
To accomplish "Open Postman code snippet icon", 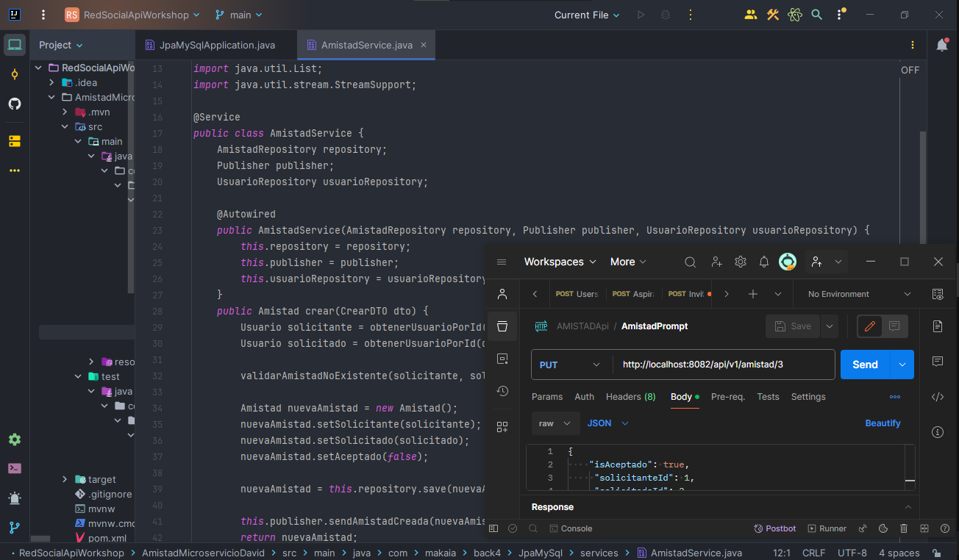I will click(x=938, y=397).
